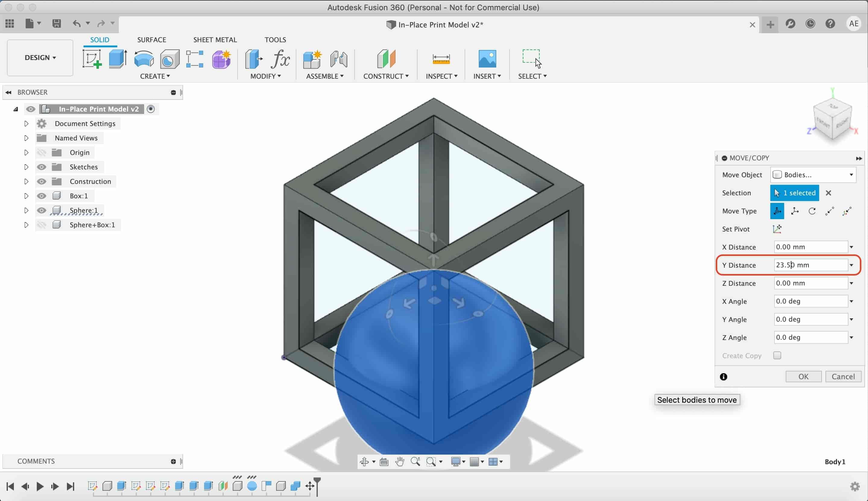Screen dimensions: 868x501
Task: Open the Y Distance dropdown arrow
Action: 851,265
